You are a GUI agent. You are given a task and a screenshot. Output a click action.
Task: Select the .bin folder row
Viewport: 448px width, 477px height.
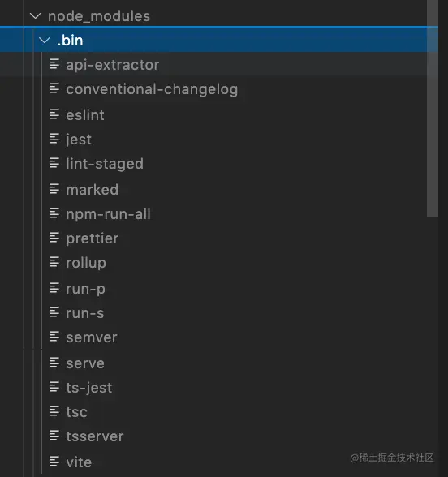219,40
